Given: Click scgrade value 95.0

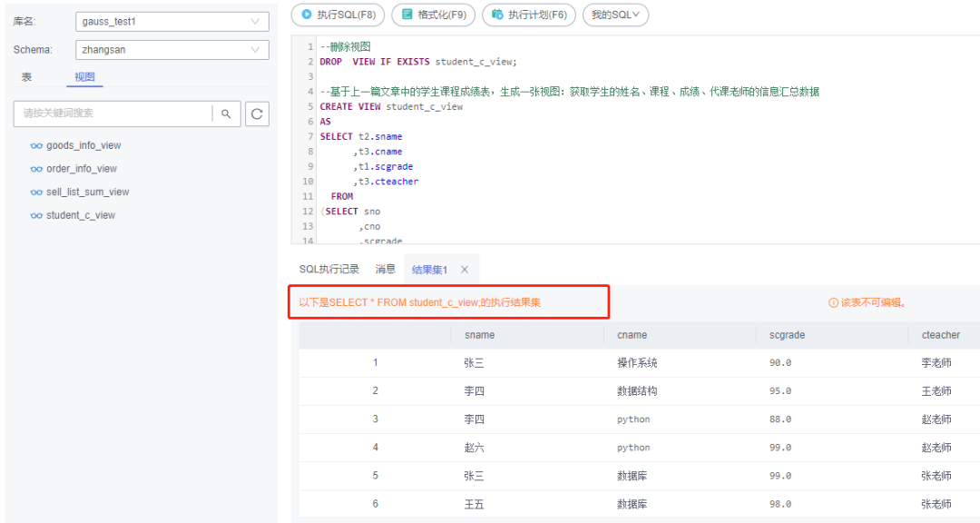Looking at the screenshot, I should tap(780, 391).
